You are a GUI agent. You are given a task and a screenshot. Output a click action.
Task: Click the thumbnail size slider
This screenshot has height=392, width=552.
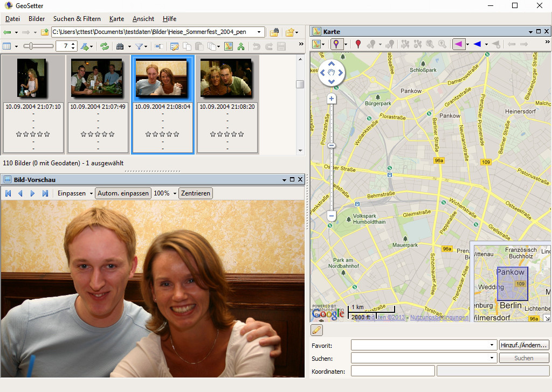pos(31,46)
